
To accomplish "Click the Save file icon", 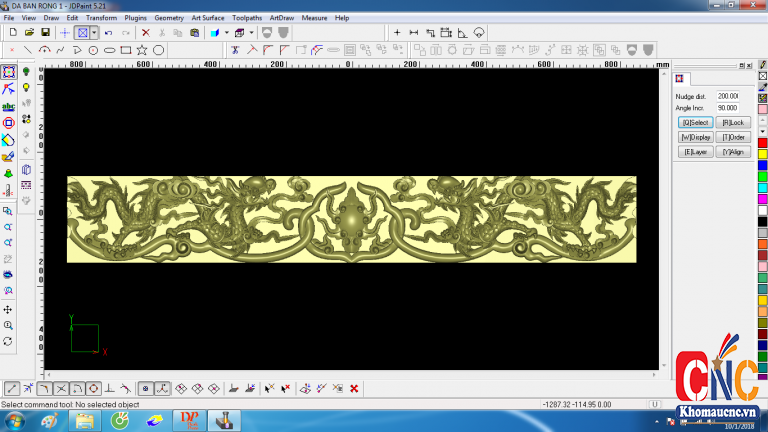I will [x=45, y=32].
